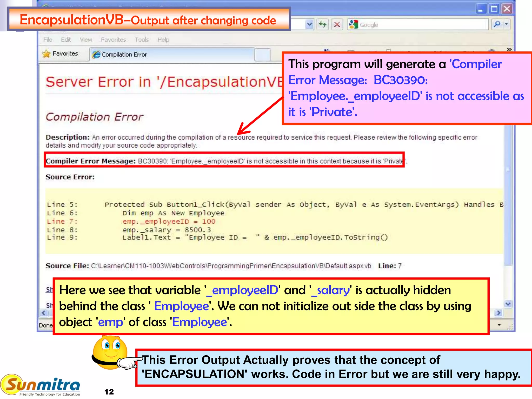Click the toolbar overflow chevron
532x399 pixels.
[x=509, y=49]
